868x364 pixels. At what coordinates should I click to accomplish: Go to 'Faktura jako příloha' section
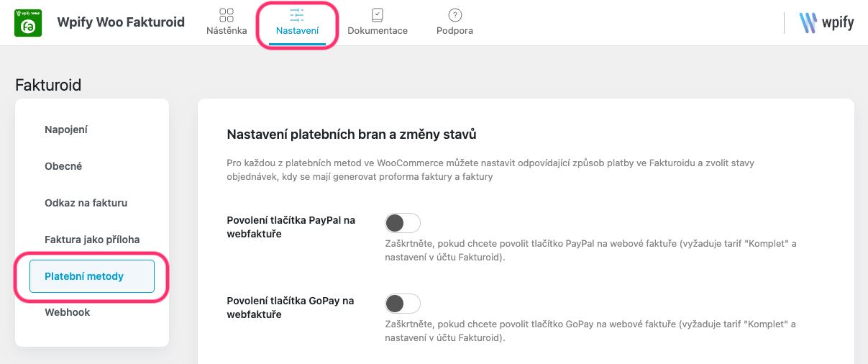92,240
